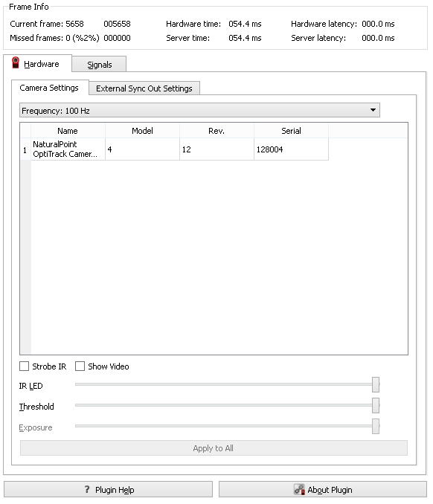This screenshot has height=504, width=433.
Task: Expand frequency list using the dropdown arrow
Action: (x=373, y=110)
